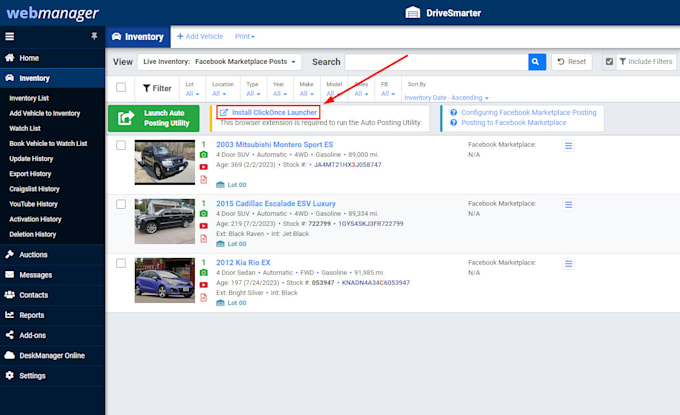Select the checkbox for Kia Rio EX

121,263
